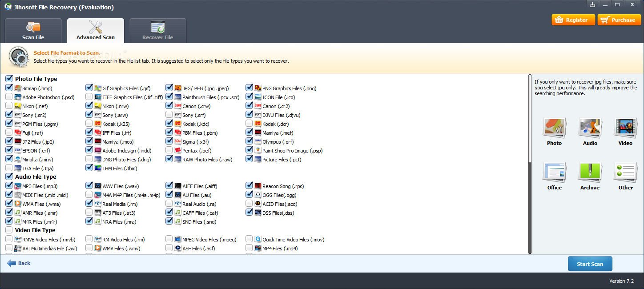Viewport: 644px width, 289px height.
Task: Enable the TGA File (.tga) checkbox
Action: 9,168
